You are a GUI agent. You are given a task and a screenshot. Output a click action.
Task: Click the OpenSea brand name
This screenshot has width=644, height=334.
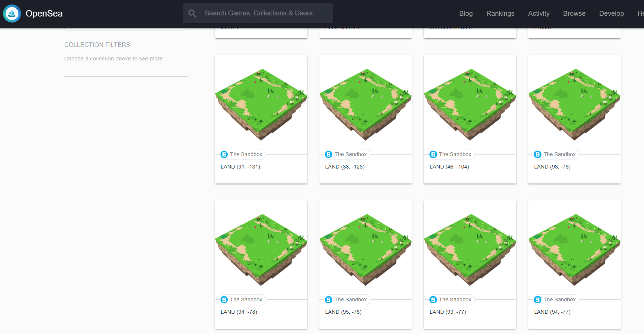tap(44, 14)
